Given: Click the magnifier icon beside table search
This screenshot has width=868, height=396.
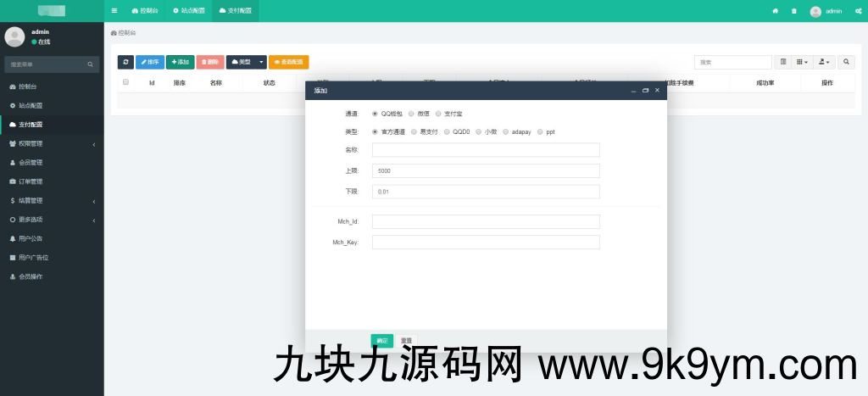Looking at the screenshot, I should click(845, 62).
